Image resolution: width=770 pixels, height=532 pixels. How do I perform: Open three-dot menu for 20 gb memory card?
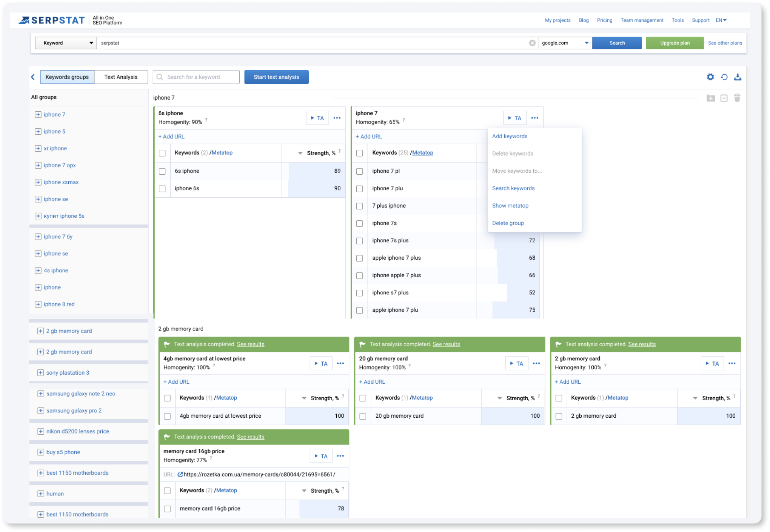pyautogui.click(x=536, y=363)
